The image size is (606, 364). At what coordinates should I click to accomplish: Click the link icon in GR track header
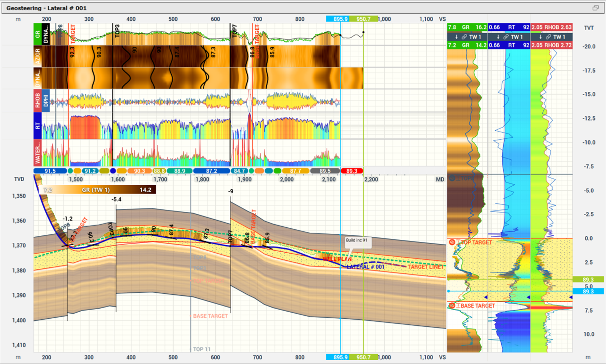464,37
